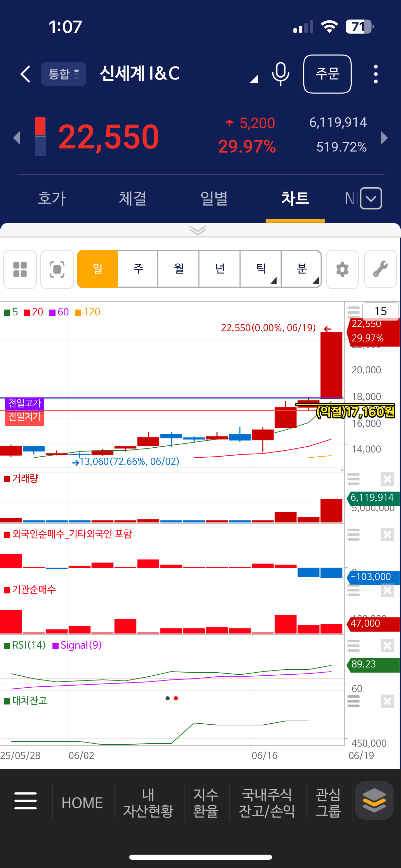Open the 대차잔고 panel menu icon
Screen dimensions: 401x868
[x=353, y=701]
